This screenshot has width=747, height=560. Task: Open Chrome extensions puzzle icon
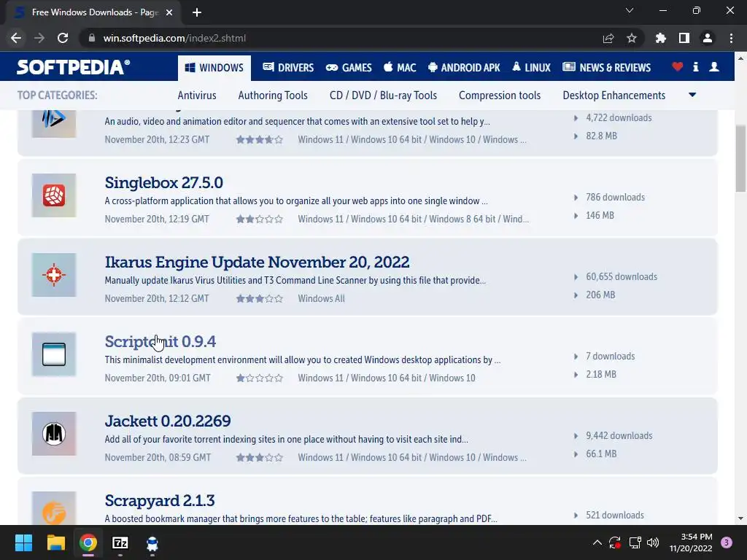point(660,38)
